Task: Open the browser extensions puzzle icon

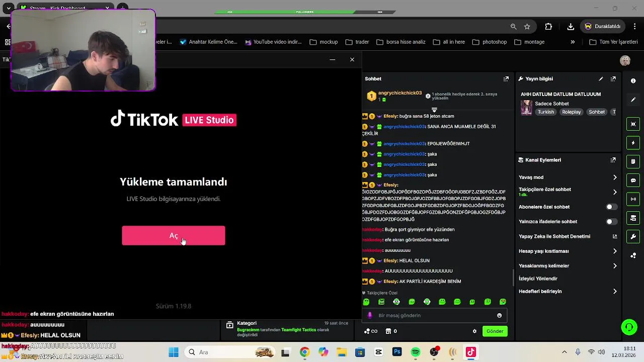Action: pyautogui.click(x=548, y=27)
